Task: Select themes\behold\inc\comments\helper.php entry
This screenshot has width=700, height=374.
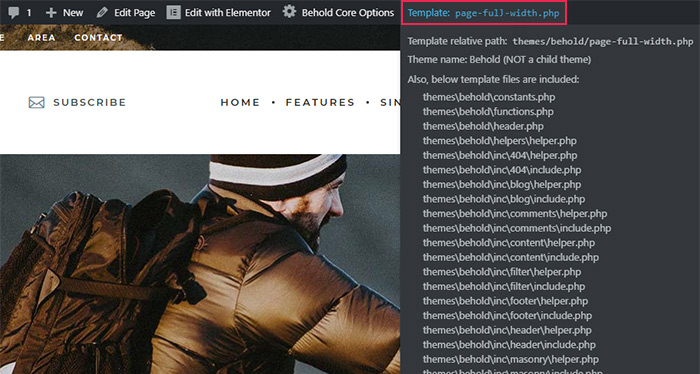Action: coord(515,214)
